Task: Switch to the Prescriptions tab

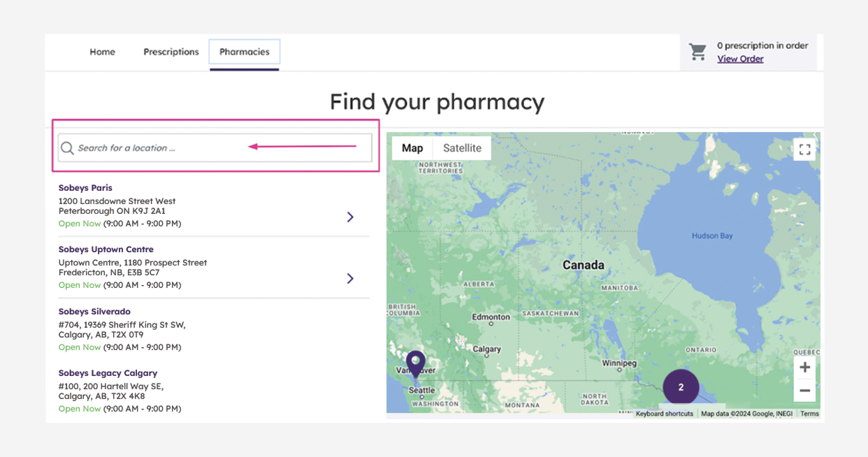Action: [171, 52]
